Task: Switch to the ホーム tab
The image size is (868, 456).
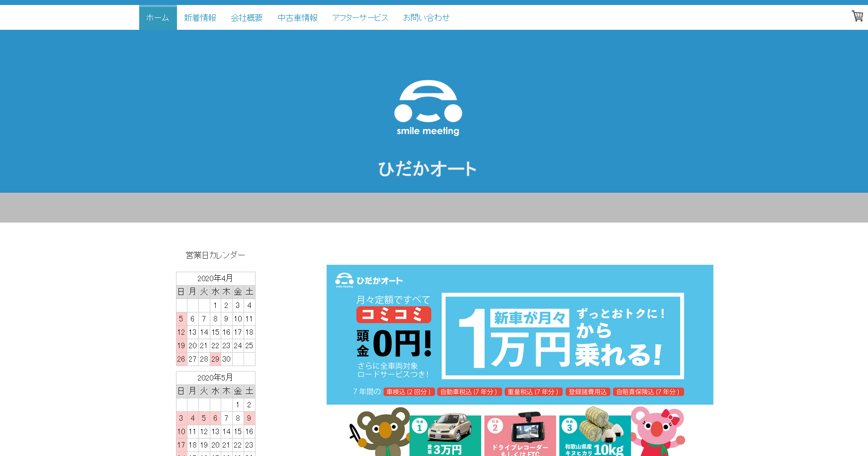Action: click(157, 17)
